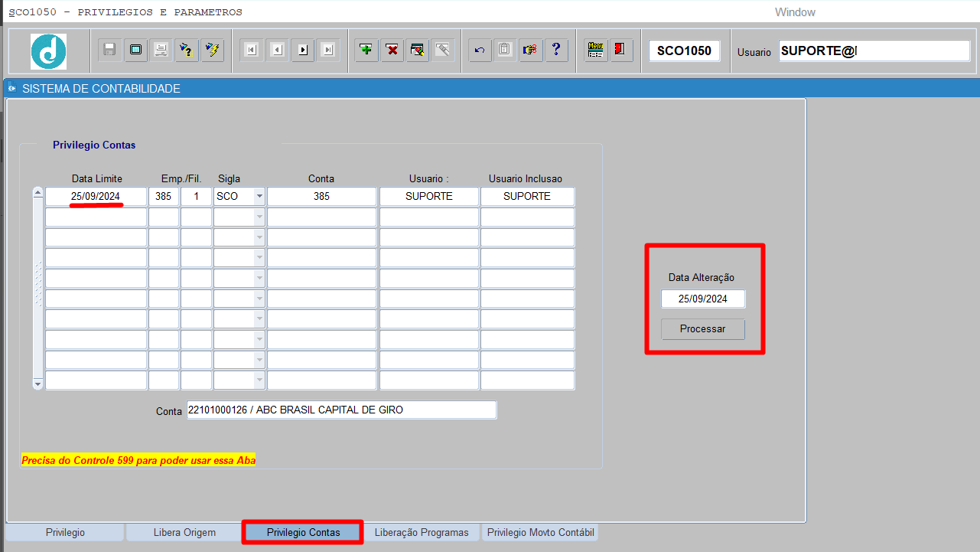Open the empty Sigla dropdown just under SCO
The image size is (980, 552).
click(259, 217)
